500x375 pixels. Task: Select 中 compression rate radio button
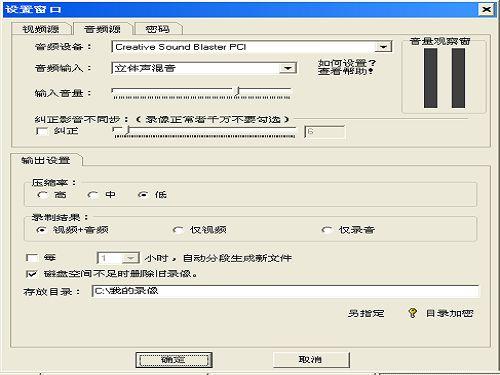92,195
